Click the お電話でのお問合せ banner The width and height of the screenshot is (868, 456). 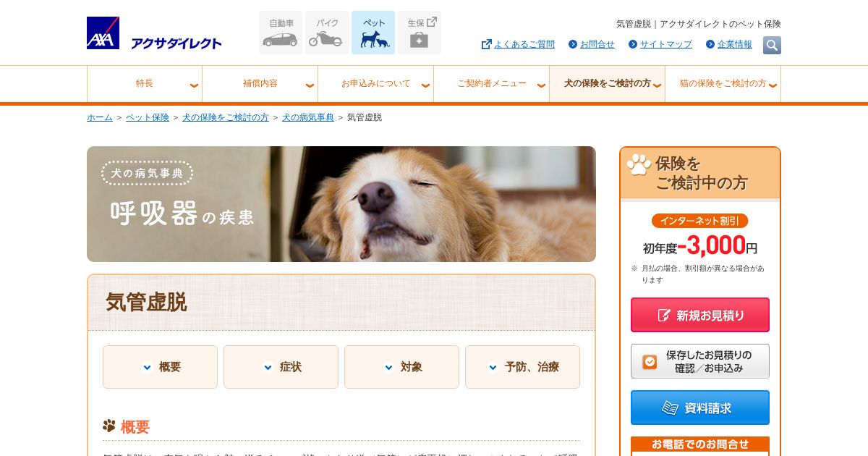(700, 446)
